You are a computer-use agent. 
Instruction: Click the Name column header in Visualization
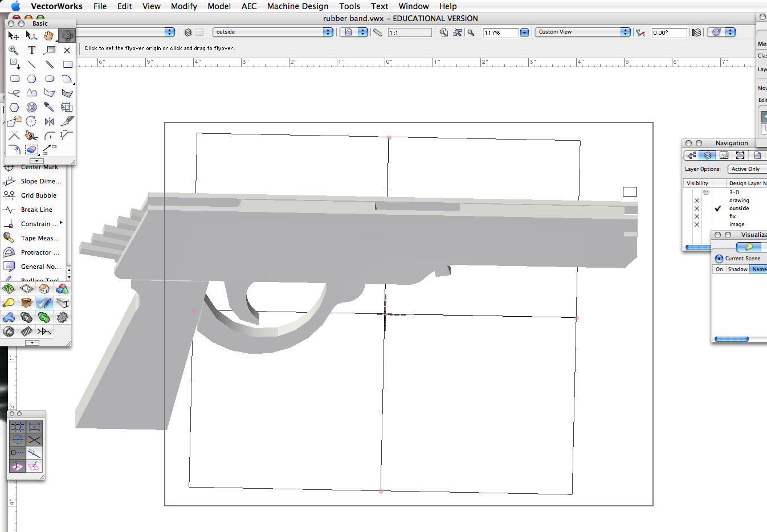click(759, 269)
